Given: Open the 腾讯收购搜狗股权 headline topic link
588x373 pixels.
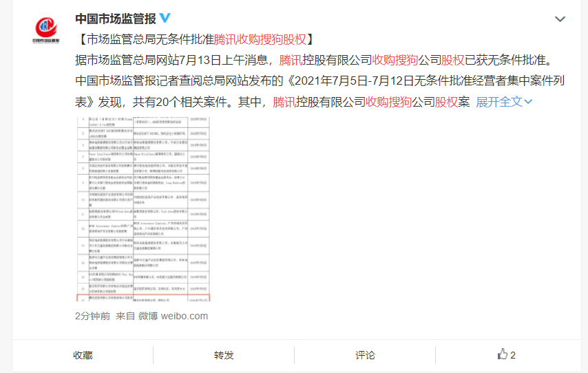Looking at the screenshot, I should pyautogui.click(x=260, y=39).
